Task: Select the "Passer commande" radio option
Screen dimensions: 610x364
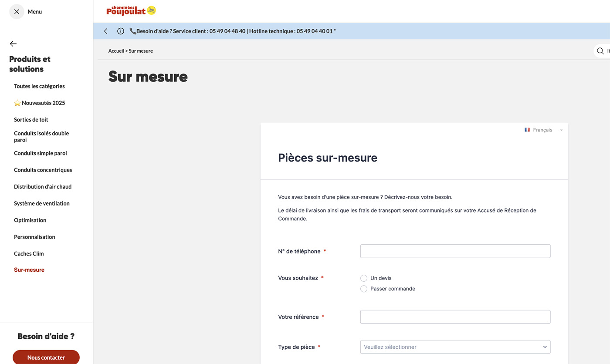Action: click(x=364, y=289)
